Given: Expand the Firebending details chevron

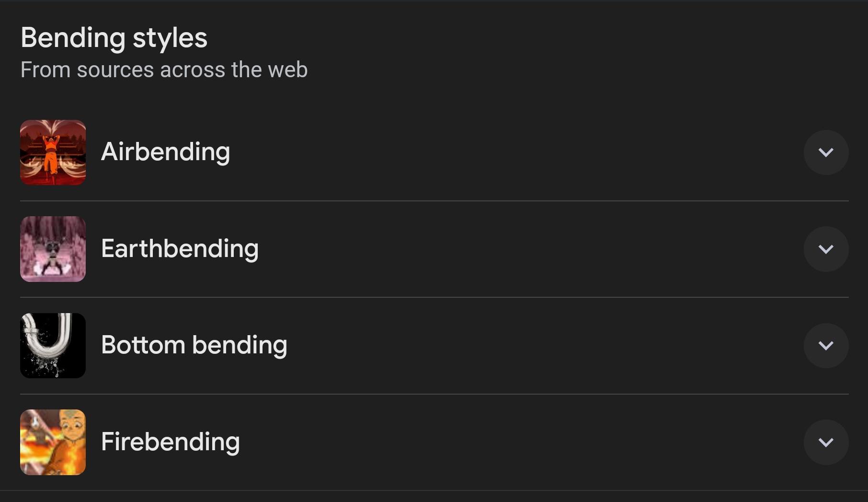Looking at the screenshot, I should tap(826, 442).
